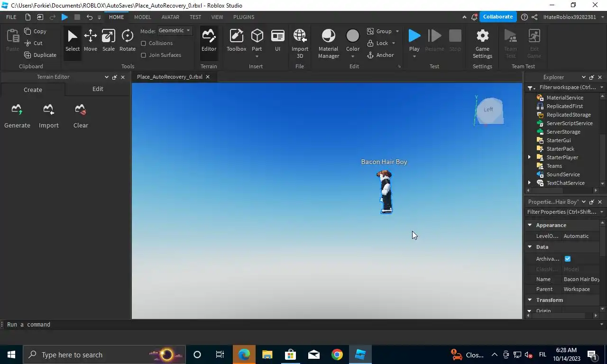Open Import 3D

tap(300, 44)
